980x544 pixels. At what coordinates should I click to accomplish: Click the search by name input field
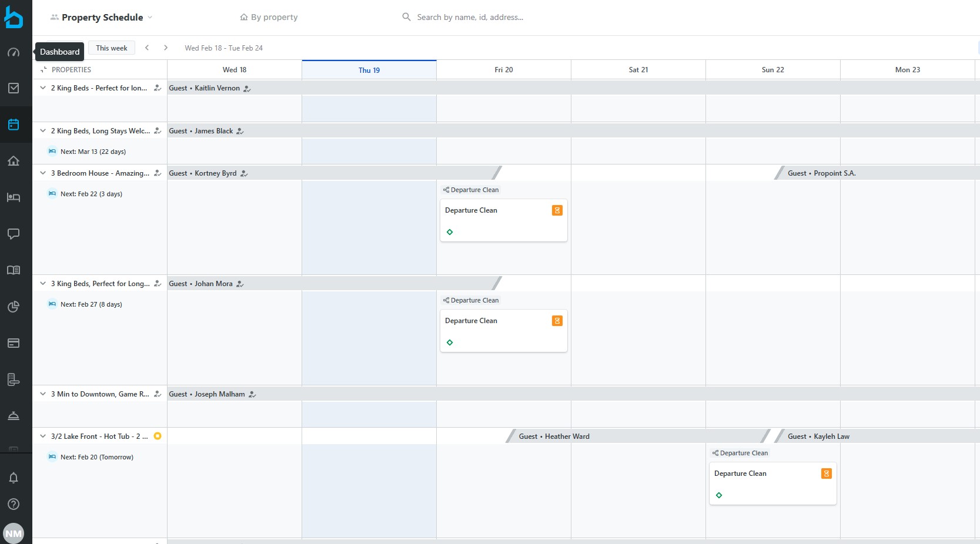pyautogui.click(x=470, y=18)
